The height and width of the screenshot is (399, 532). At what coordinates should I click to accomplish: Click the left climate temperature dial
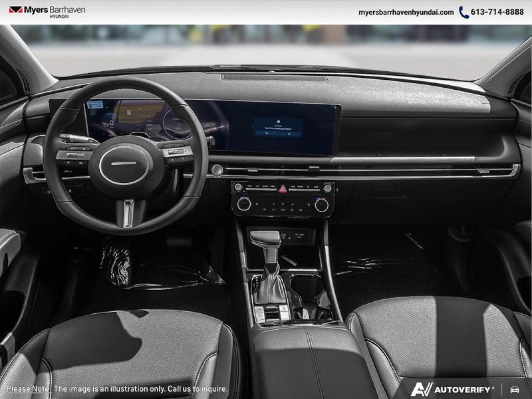(245, 204)
